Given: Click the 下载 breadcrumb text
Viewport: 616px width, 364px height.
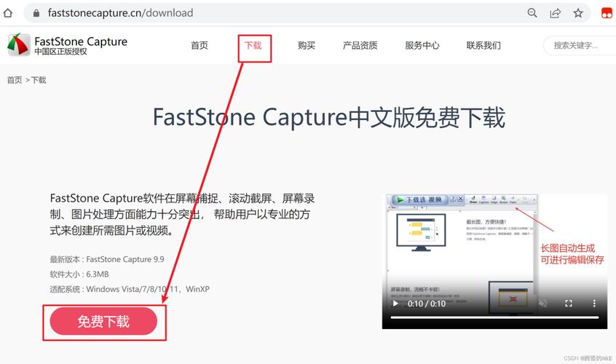Looking at the screenshot, I should tap(39, 80).
